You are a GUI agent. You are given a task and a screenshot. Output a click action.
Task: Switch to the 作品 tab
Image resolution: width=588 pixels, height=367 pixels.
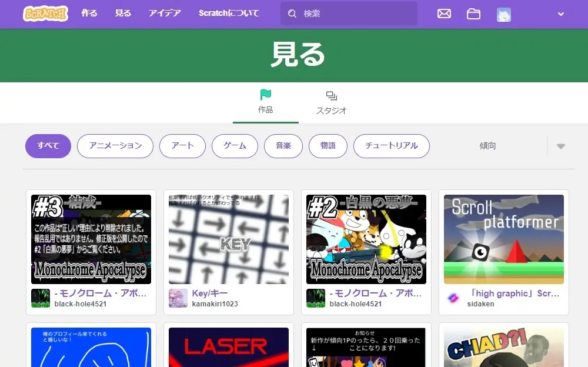tap(266, 102)
